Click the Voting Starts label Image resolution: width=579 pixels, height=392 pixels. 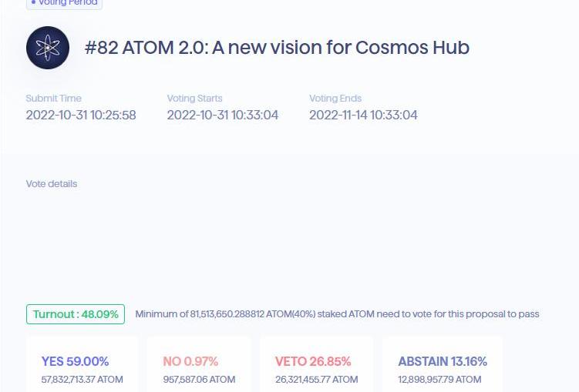pos(194,99)
